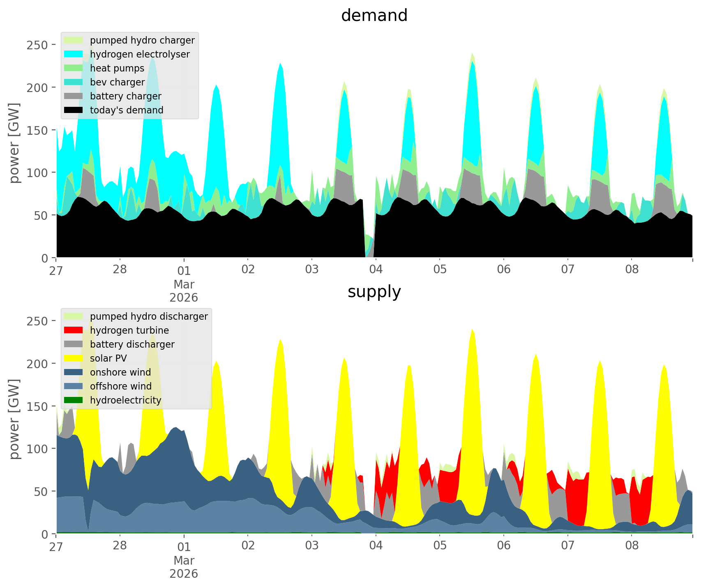
Task: Select the hydroelectricity green legend swatch
Action: pyautogui.click(x=74, y=400)
